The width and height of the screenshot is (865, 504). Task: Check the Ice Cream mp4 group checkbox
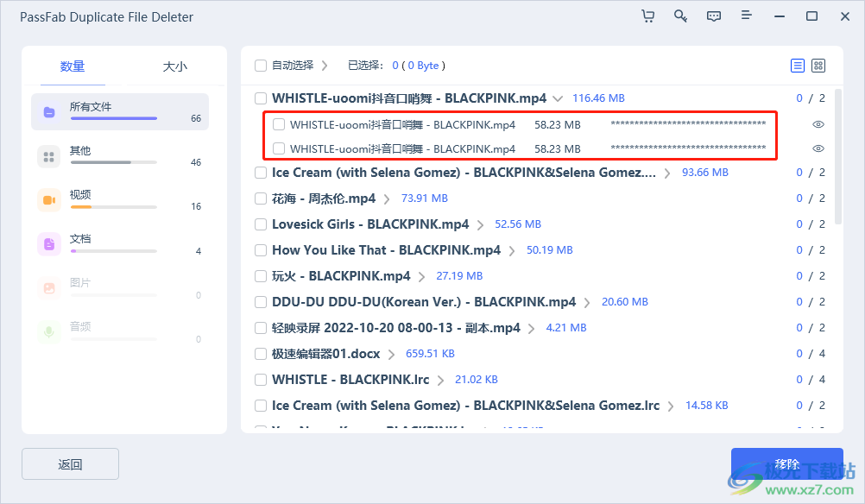[261, 173]
